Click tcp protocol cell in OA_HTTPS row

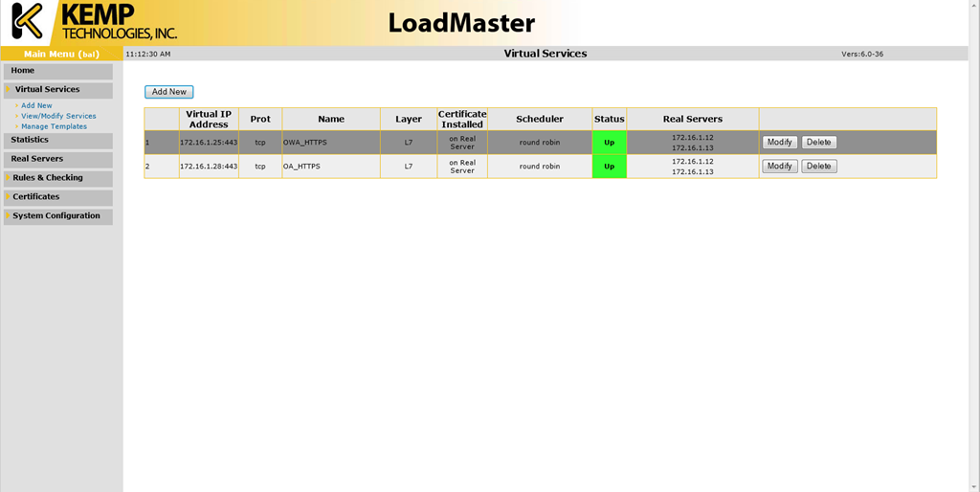[x=260, y=167]
